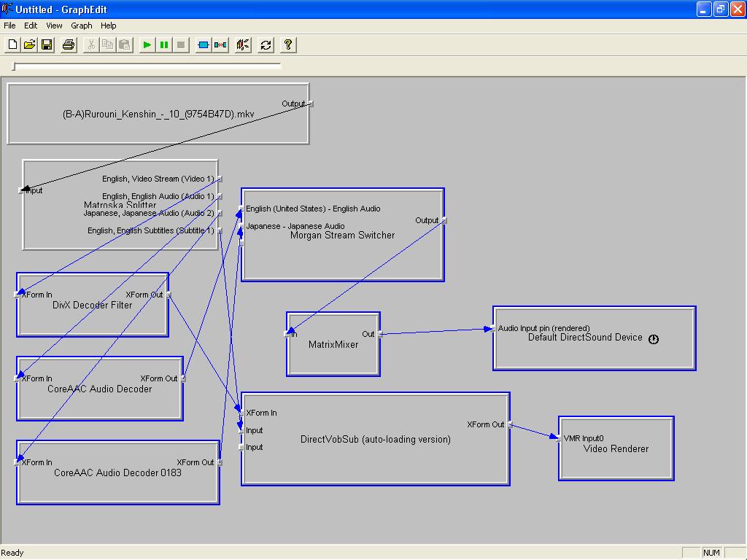Click the English Subtitles (Subtitle 1) pin

click(220, 230)
